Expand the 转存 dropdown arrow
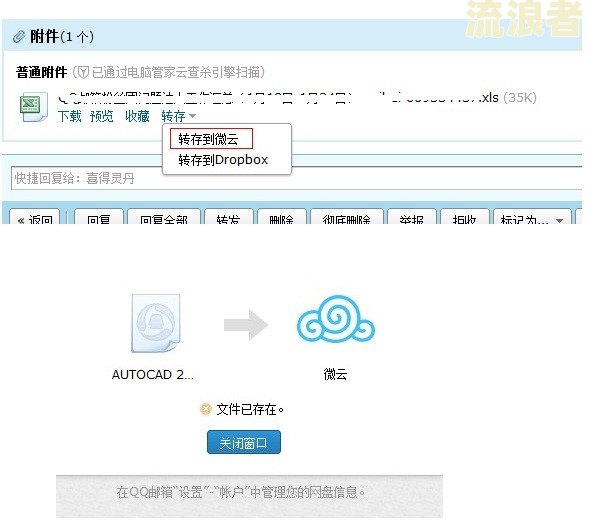Viewport: 589px width, 521px height. click(192, 116)
